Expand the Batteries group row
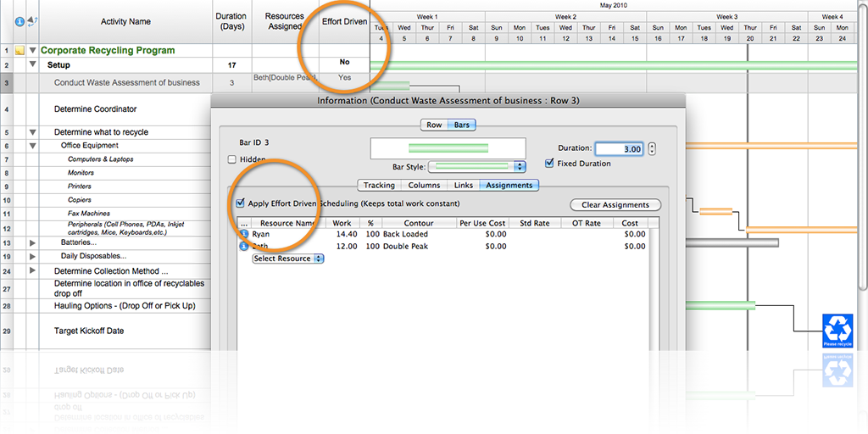Viewport: 868px width, 434px height. click(x=33, y=242)
